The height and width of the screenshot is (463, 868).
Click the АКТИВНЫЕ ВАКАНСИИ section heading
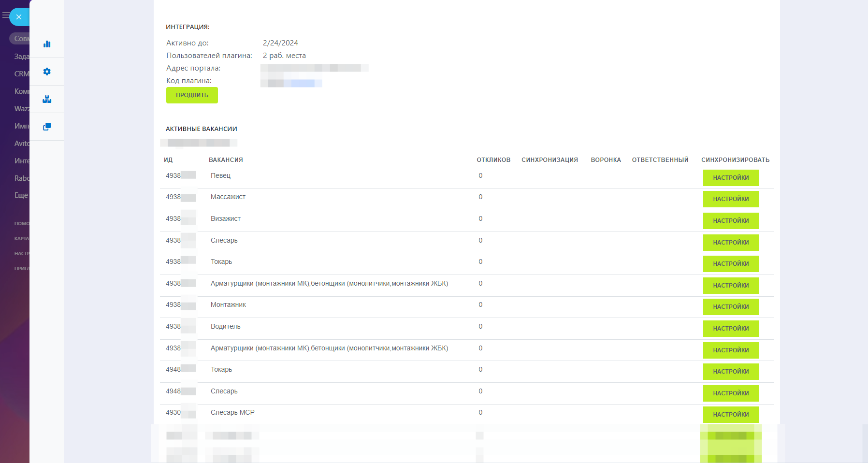(x=202, y=129)
